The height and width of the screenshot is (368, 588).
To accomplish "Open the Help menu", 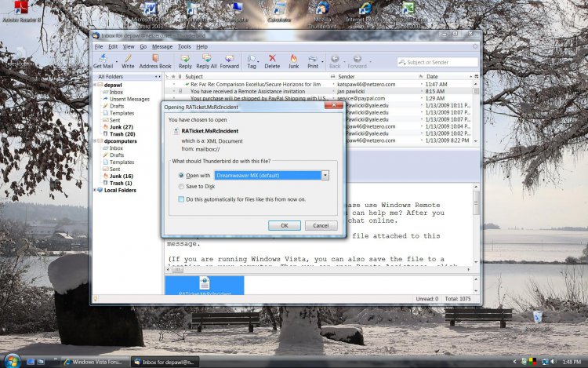I will [201, 46].
